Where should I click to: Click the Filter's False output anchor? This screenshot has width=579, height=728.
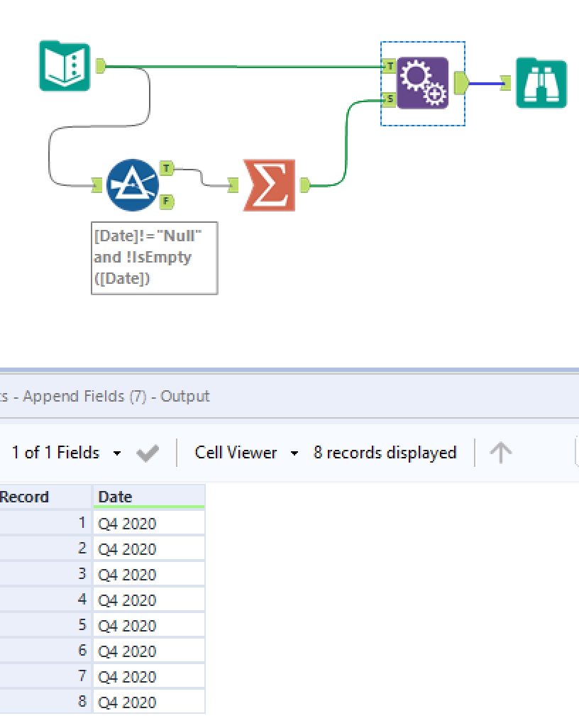coord(166,202)
